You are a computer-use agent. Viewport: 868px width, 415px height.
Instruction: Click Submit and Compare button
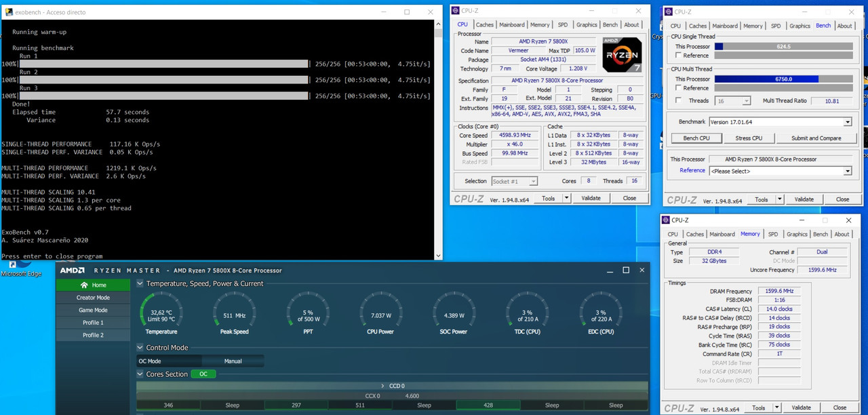(816, 138)
